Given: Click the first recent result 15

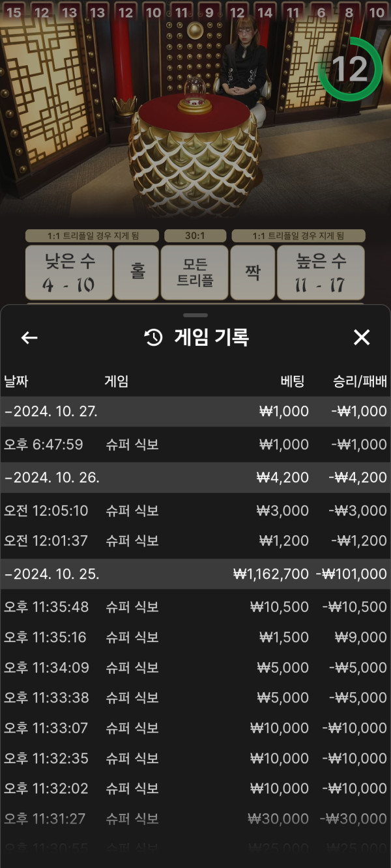Looking at the screenshot, I should coord(14,12).
